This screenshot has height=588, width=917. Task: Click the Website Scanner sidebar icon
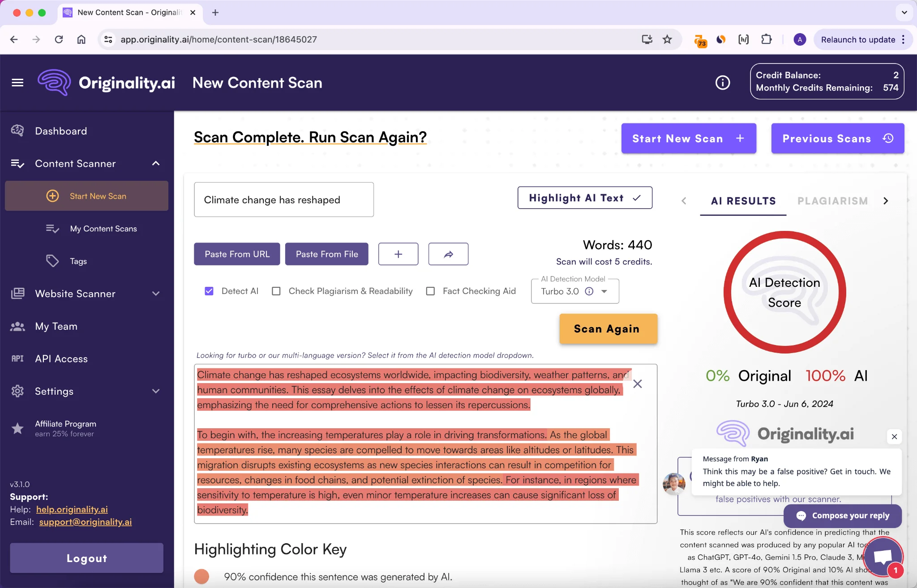point(17,294)
